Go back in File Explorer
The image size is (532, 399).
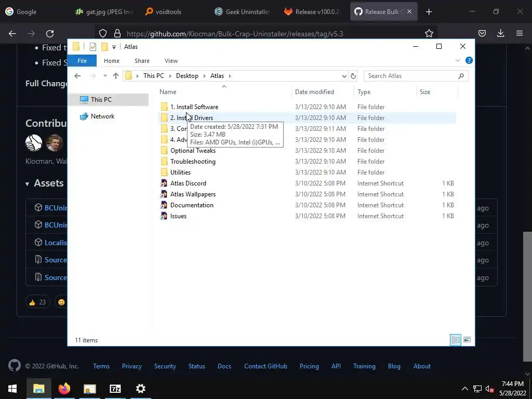[77, 76]
